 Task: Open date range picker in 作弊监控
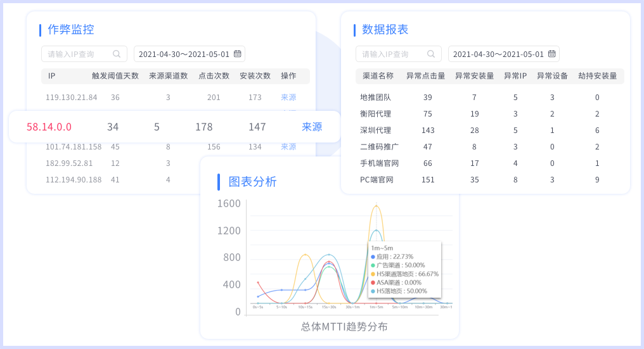190,54
